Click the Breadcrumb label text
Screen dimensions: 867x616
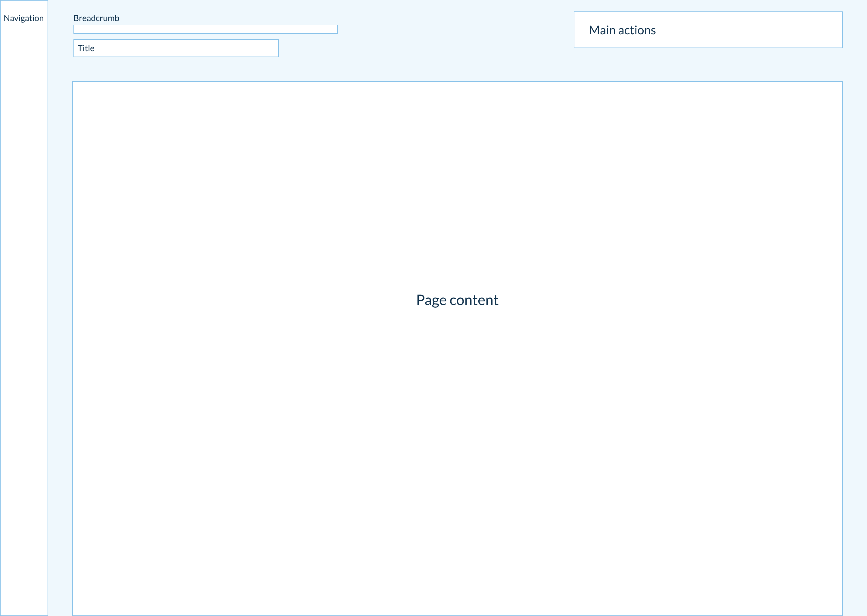tap(96, 18)
